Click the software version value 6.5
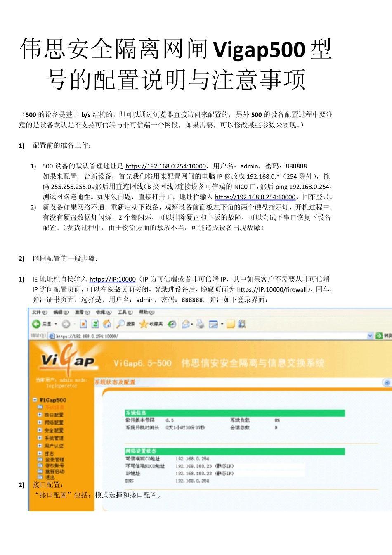This screenshot has width=392, height=555. pyautogui.click(x=170, y=420)
